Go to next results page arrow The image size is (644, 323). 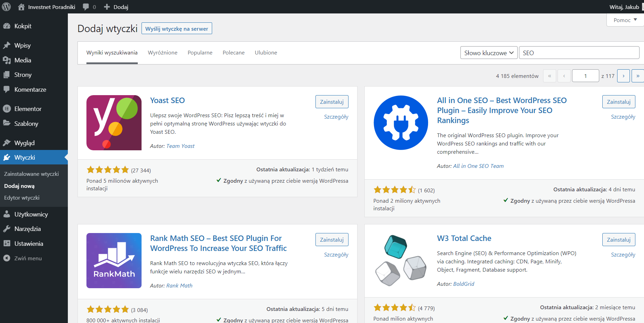tap(623, 76)
